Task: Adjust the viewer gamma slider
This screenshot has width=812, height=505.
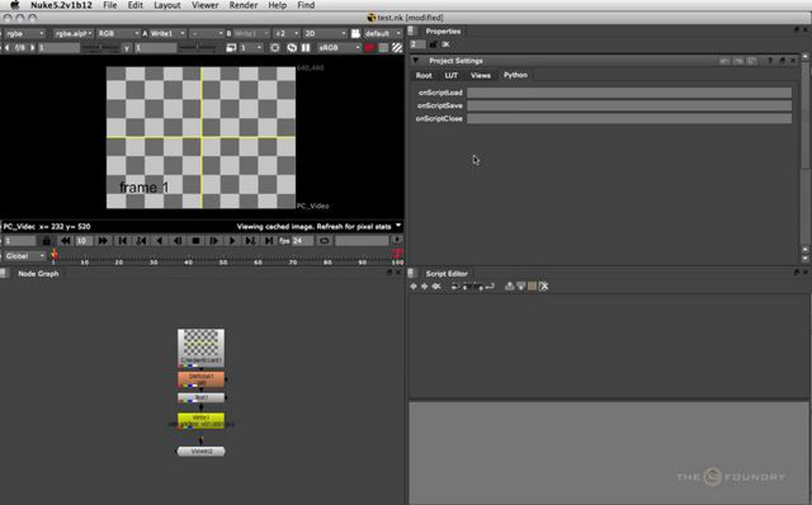Action: coord(197,48)
